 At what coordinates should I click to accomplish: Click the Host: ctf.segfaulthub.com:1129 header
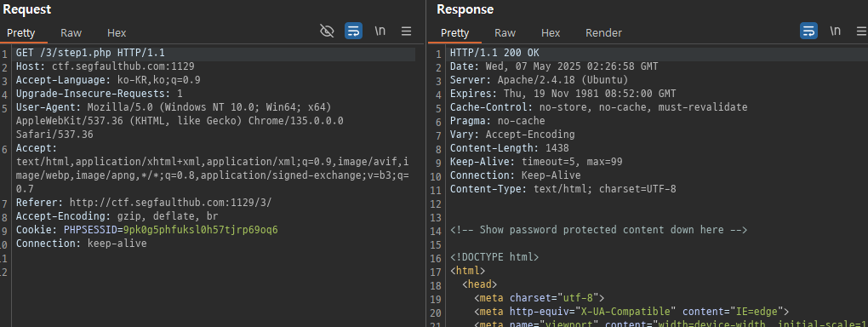click(x=106, y=66)
